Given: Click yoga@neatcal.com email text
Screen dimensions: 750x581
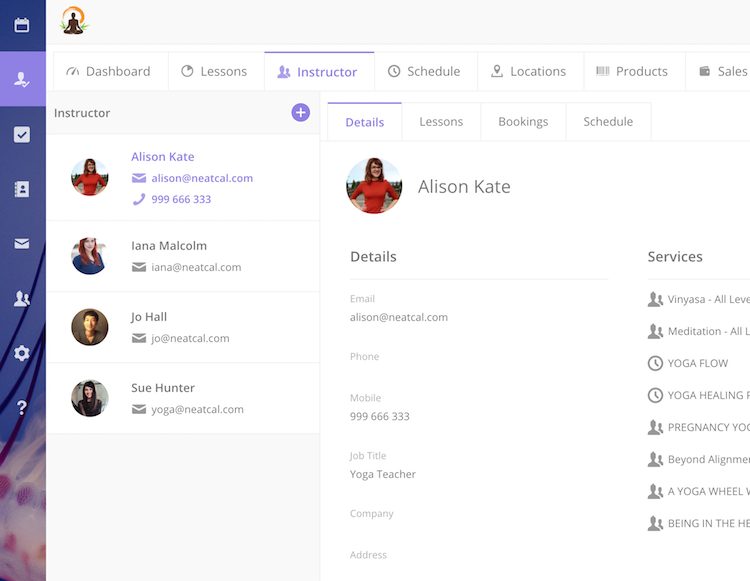Looking at the screenshot, I should click(197, 409).
